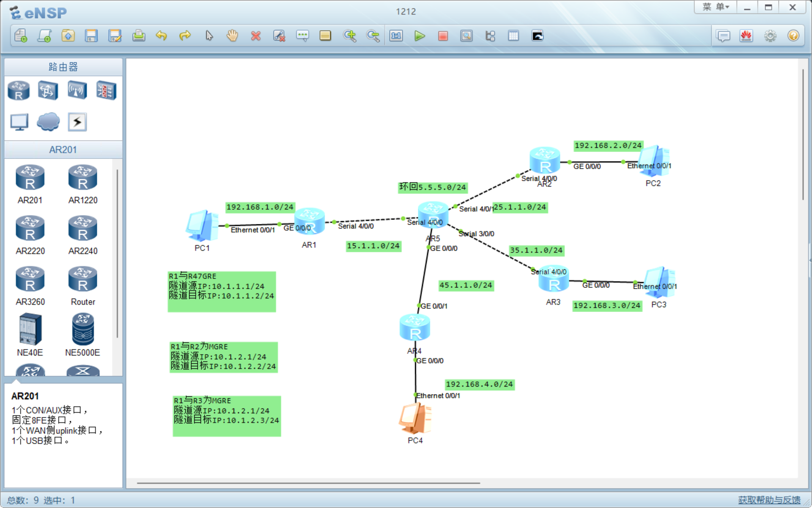The image size is (812, 508).
Task: Click the New Topology toolbar icon
Action: click(21, 36)
